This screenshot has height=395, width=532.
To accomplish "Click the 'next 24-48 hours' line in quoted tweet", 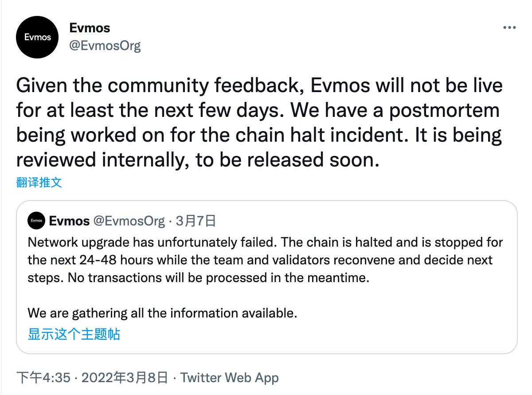I will pyautogui.click(x=260, y=260).
